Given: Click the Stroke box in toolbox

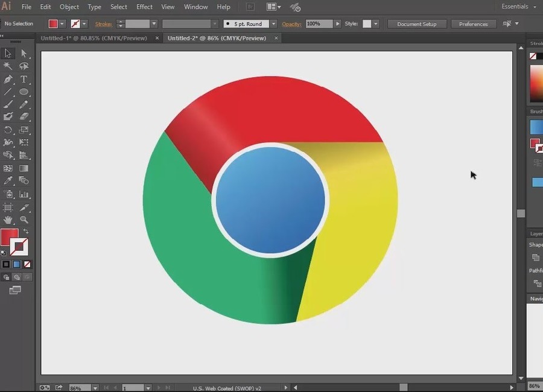Looking at the screenshot, I should (x=19, y=247).
